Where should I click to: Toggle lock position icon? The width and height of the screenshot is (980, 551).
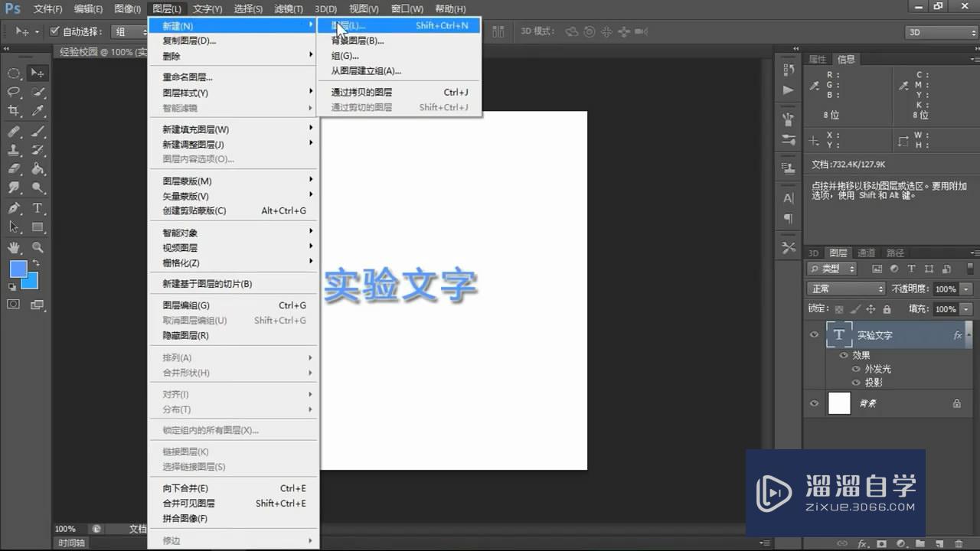coord(871,309)
